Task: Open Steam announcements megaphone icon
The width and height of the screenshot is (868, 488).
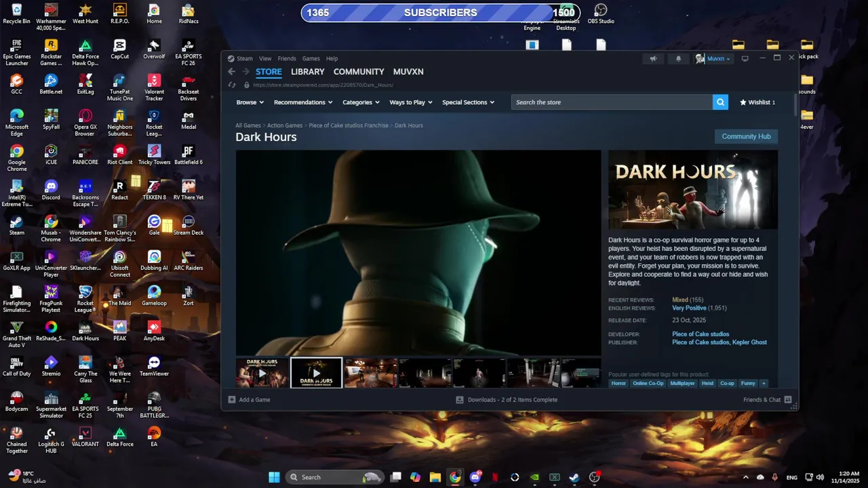Action: (x=653, y=58)
